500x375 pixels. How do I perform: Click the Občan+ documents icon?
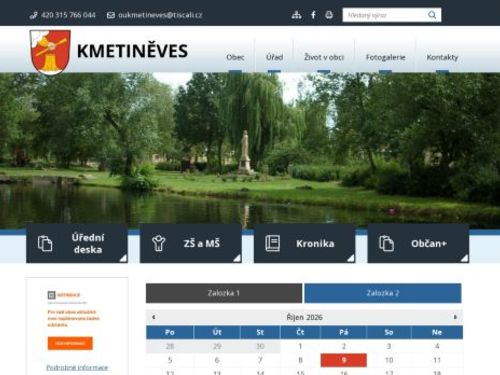point(386,243)
